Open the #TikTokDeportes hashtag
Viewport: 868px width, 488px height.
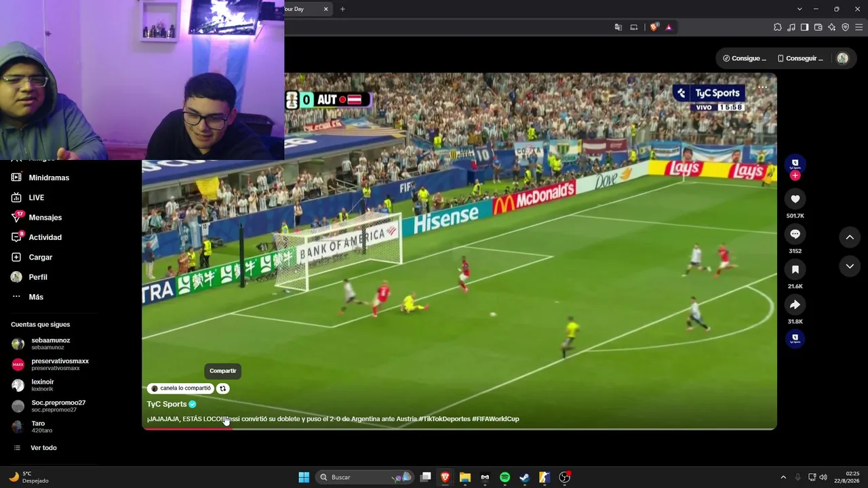(444, 419)
